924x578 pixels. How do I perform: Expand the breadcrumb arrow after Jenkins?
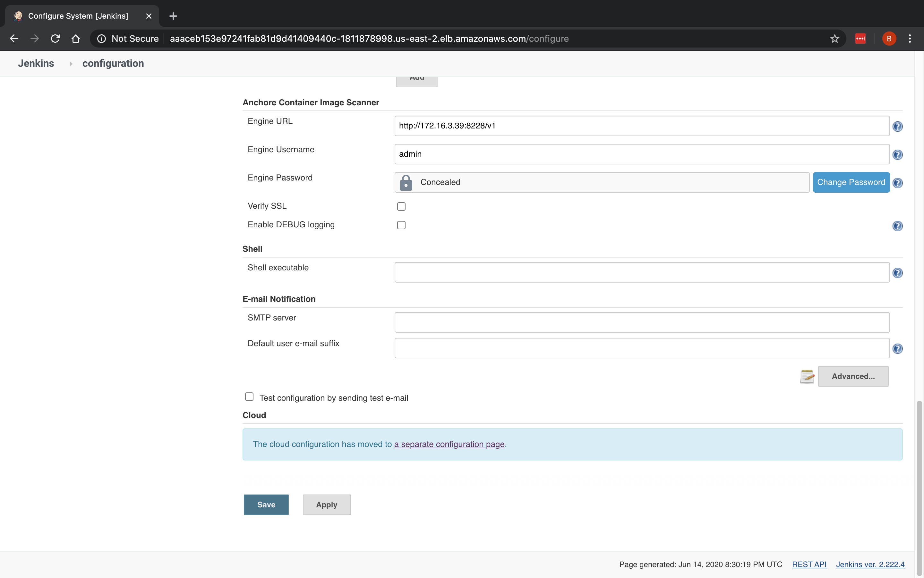(71, 64)
